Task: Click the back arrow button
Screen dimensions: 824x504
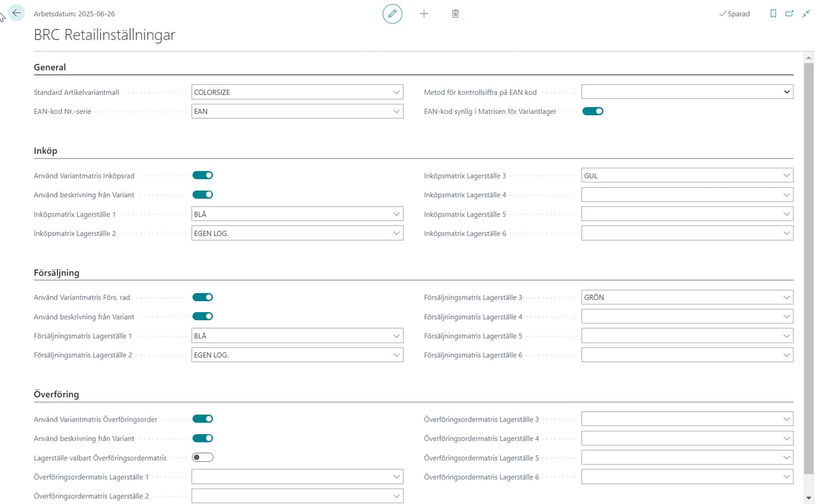Action: pyautogui.click(x=16, y=14)
